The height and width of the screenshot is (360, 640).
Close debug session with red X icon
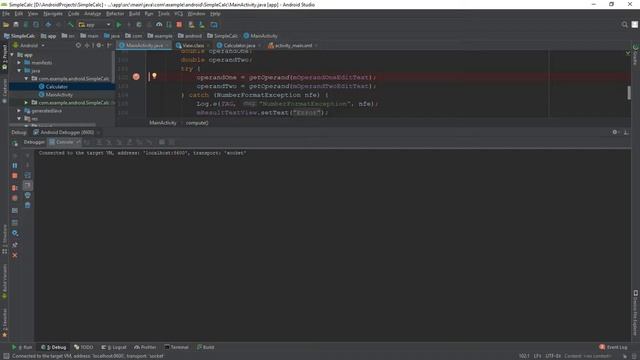15,256
